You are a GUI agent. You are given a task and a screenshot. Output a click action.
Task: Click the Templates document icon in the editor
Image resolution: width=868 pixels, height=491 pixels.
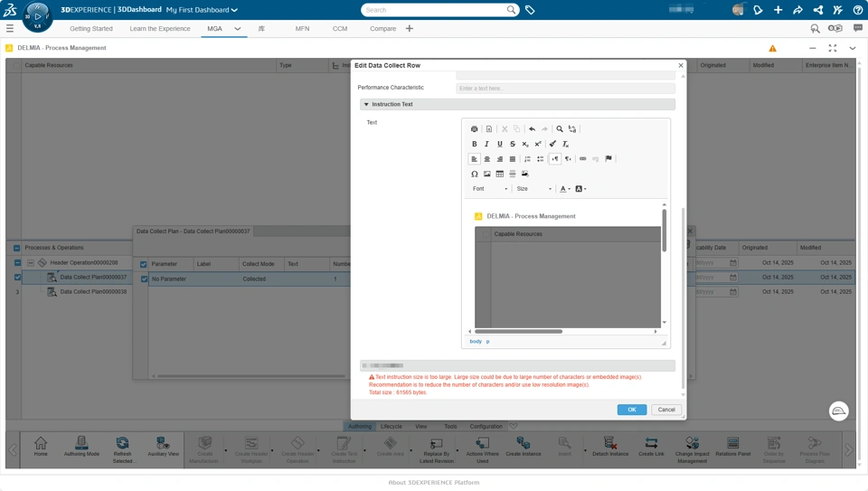[489, 129]
